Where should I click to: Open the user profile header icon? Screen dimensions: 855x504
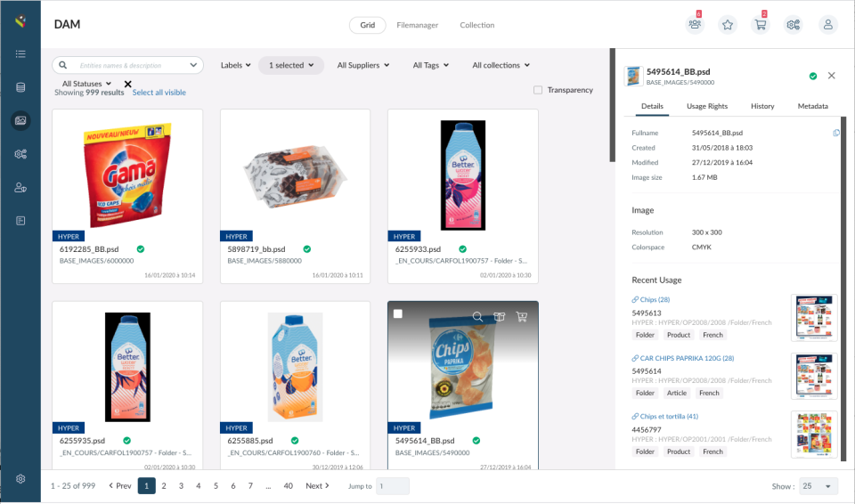click(x=827, y=25)
